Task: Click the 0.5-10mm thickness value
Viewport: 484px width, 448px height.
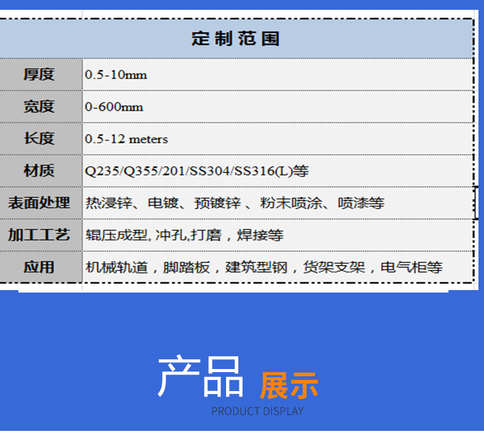Action: point(116,75)
